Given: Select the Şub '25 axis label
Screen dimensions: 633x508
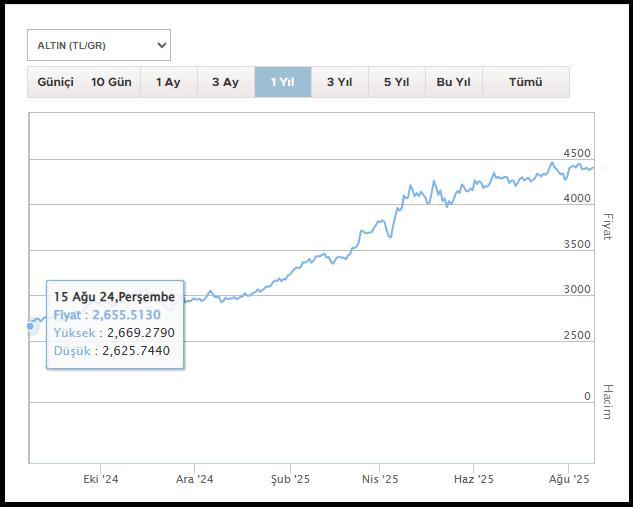Looking at the screenshot, I should pyautogui.click(x=290, y=480).
